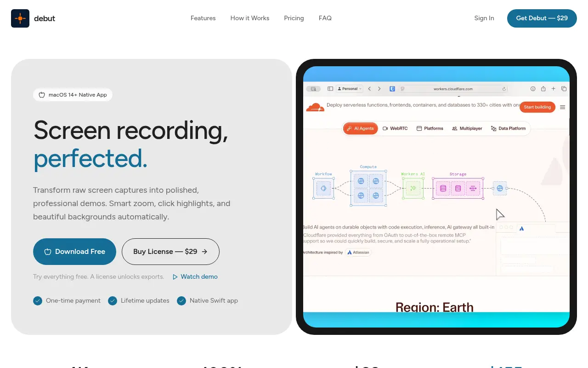Click the 'Native Swift app' label
This screenshot has height=368, width=588.
[x=214, y=301]
